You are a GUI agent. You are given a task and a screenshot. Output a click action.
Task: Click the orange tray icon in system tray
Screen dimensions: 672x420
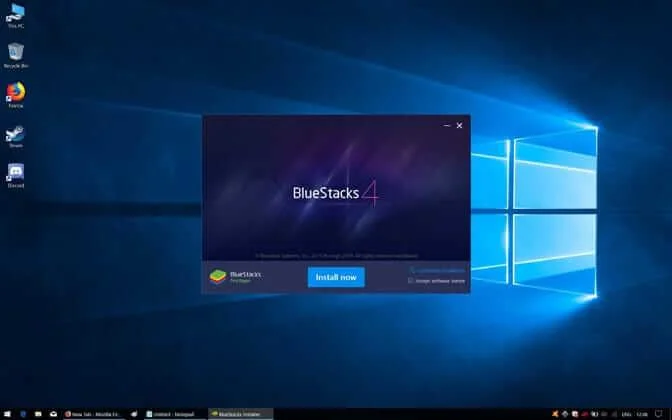555,414
